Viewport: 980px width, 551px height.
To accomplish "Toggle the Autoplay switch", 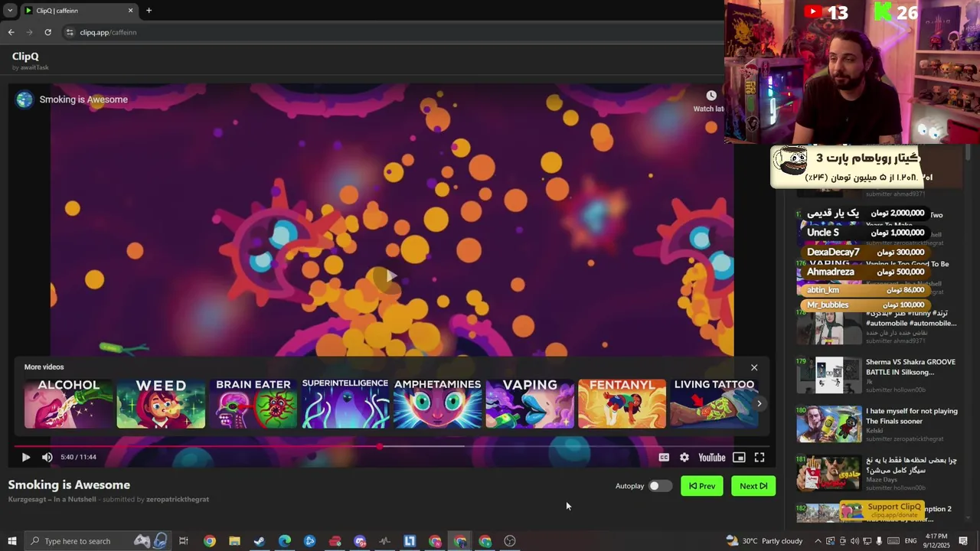I will (x=660, y=486).
